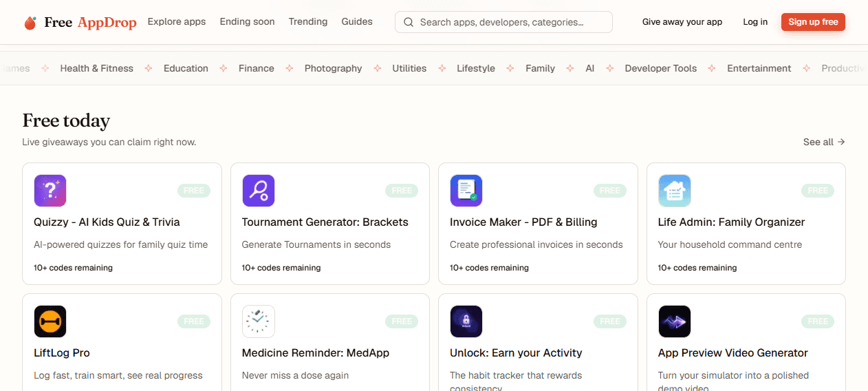Open the Quizzy app icon
This screenshot has width=868, height=391.
pyautogui.click(x=50, y=191)
